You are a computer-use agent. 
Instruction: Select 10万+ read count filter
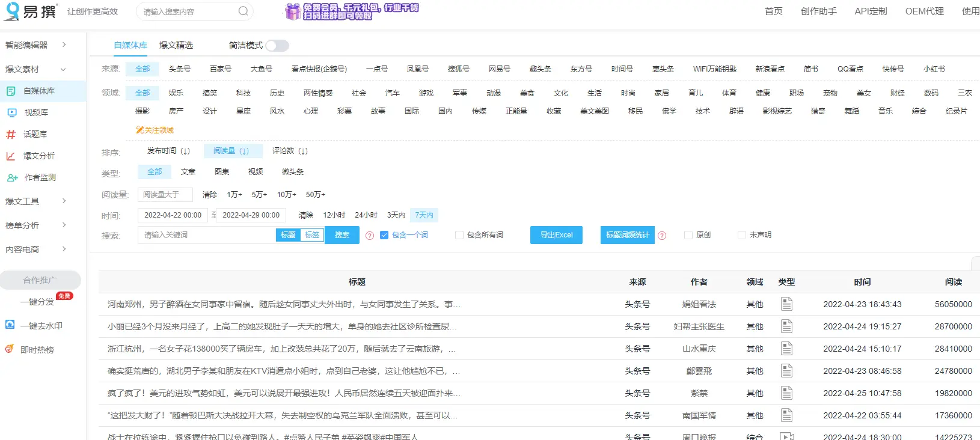pyautogui.click(x=286, y=195)
